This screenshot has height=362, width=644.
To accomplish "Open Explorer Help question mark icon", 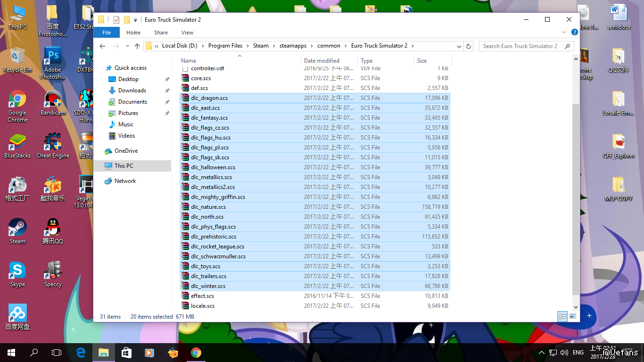I will point(574,33).
